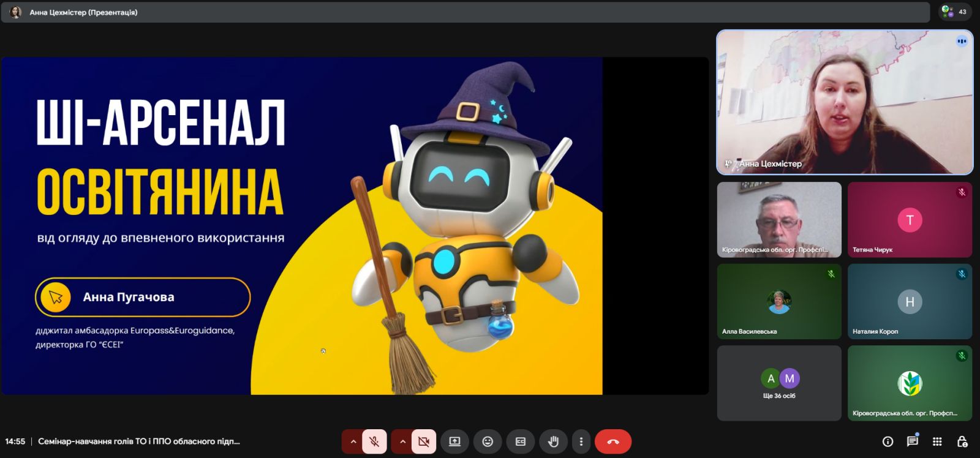Screen dimensions: 980x458
Task: Turn on the camera
Action: tap(423, 441)
